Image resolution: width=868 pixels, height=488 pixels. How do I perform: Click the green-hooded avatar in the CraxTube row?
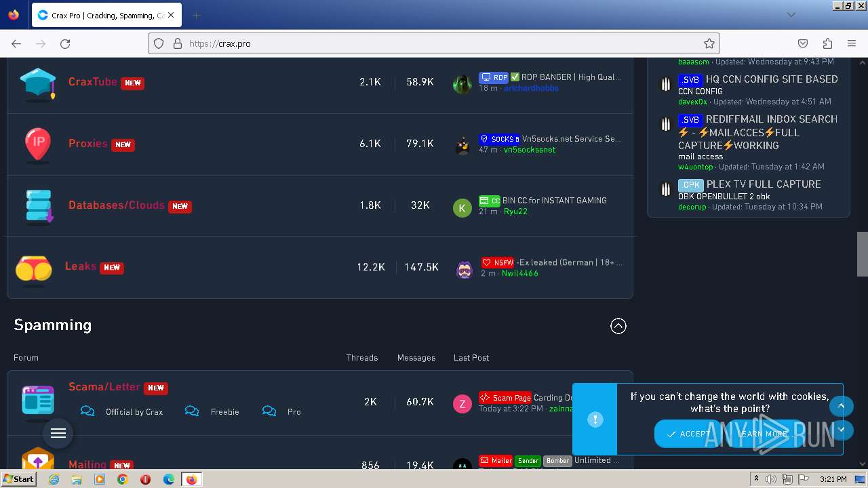[x=462, y=84]
